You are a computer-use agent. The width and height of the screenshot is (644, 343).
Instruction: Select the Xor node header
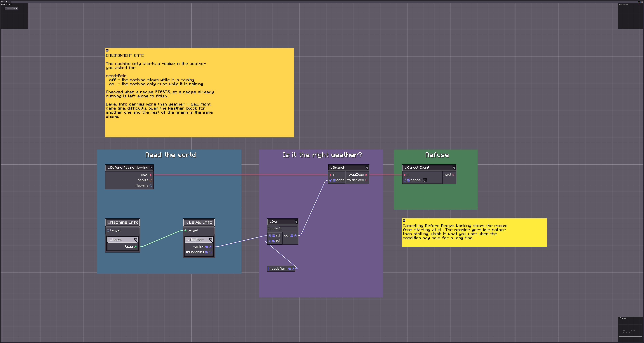(283, 222)
